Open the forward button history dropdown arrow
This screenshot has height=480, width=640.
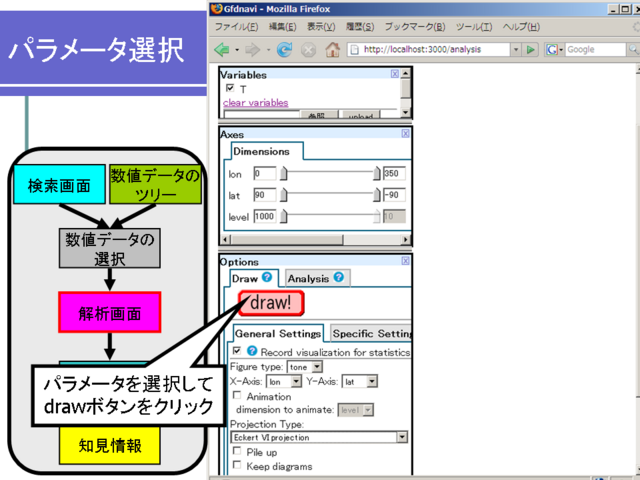268,50
